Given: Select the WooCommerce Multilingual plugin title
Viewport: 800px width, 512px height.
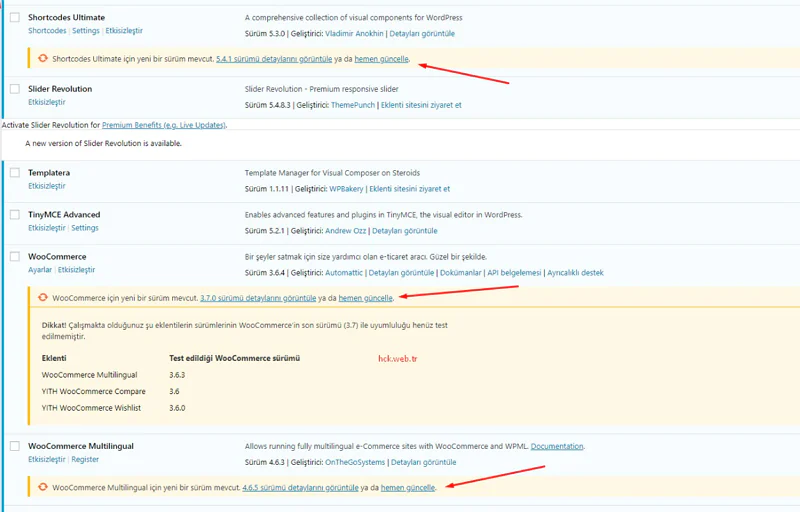Looking at the screenshot, I should point(81,446).
